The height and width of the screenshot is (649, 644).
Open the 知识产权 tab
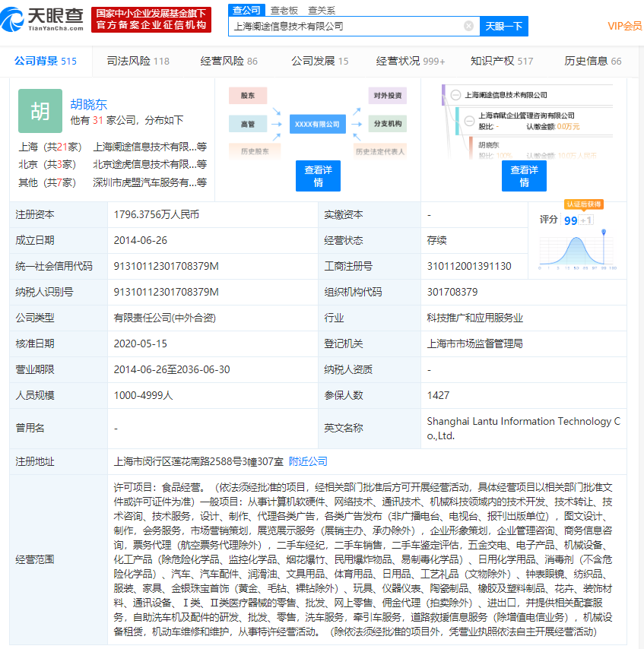(501, 61)
